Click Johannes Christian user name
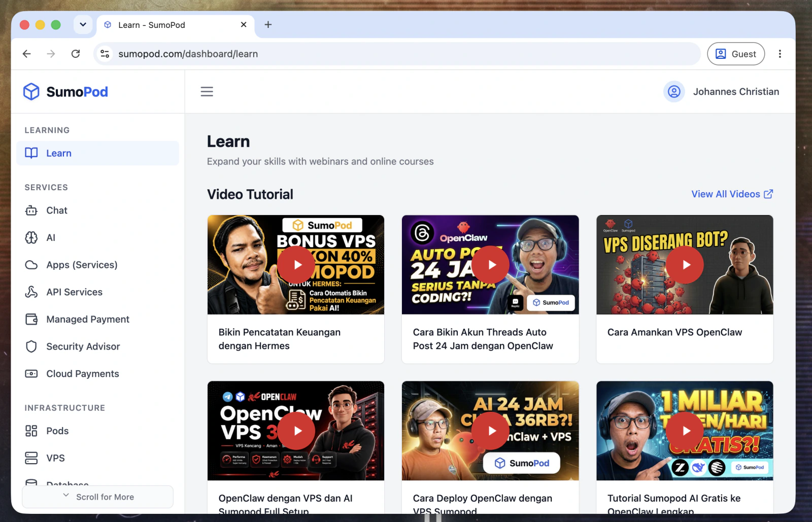812x522 pixels. point(736,92)
